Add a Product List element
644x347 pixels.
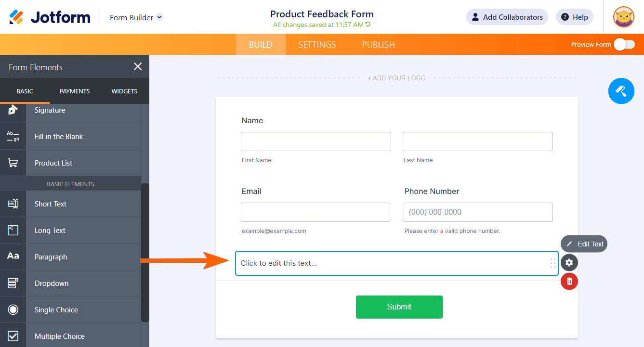(53, 163)
